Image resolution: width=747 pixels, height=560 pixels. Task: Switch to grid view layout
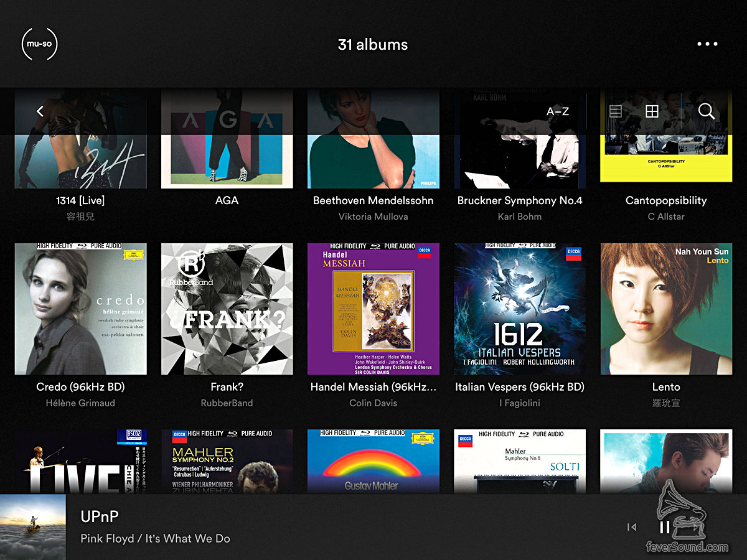pyautogui.click(x=652, y=111)
